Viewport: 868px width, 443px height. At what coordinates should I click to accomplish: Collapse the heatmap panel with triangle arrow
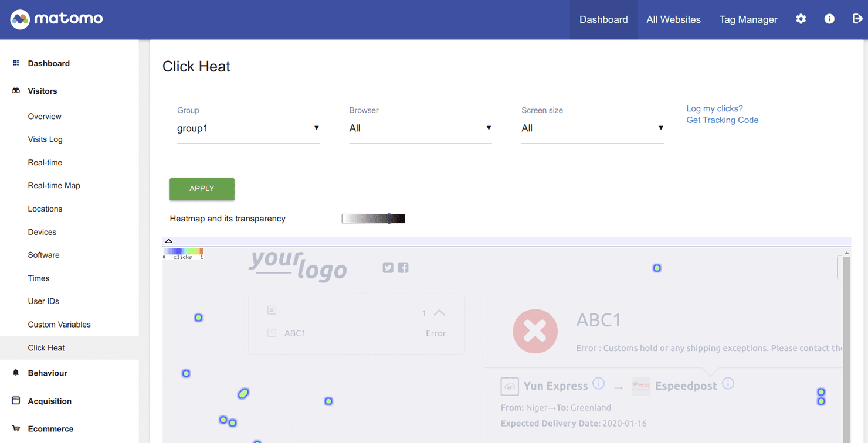tap(169, 241)
